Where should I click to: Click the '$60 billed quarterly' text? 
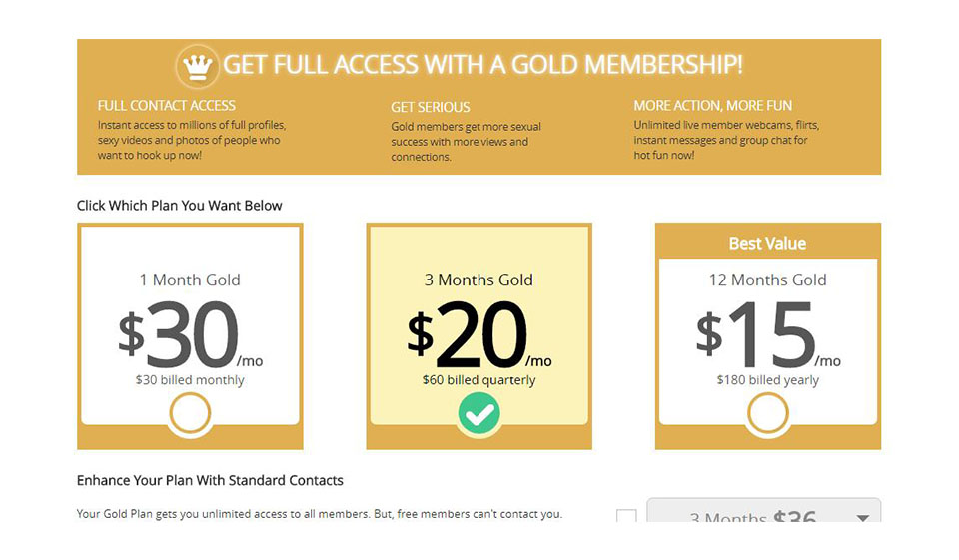(x=479, y=380)
